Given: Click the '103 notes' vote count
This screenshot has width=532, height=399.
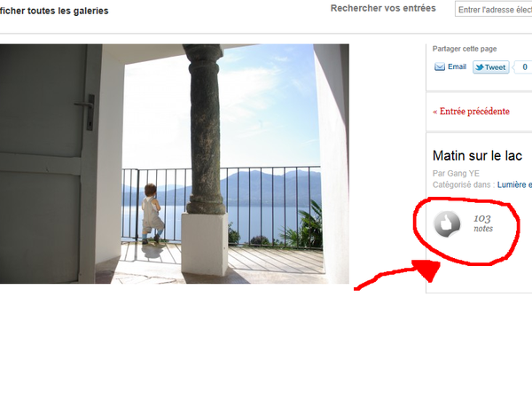Looking at the screenshot, I should (x=483, y=223).
